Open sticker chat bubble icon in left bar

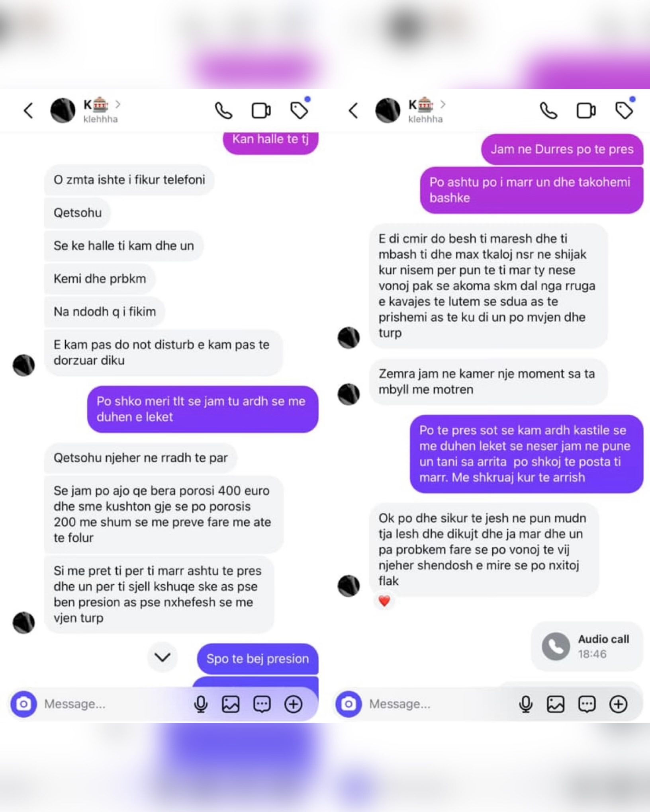[262, 704]
